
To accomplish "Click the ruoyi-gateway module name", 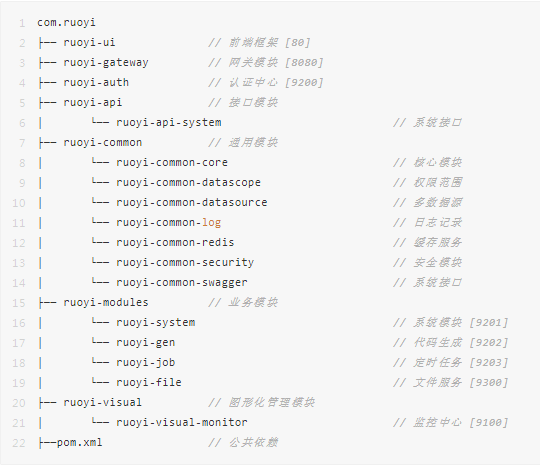I will 106,63.
